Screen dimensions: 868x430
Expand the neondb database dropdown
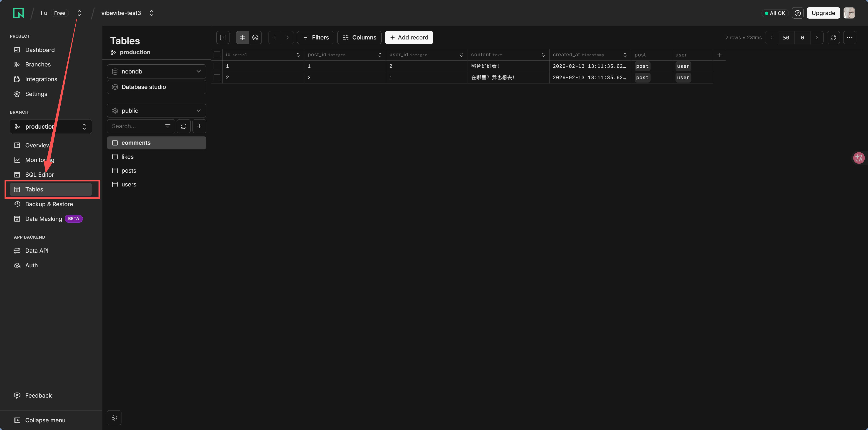(x=156, y=71)
